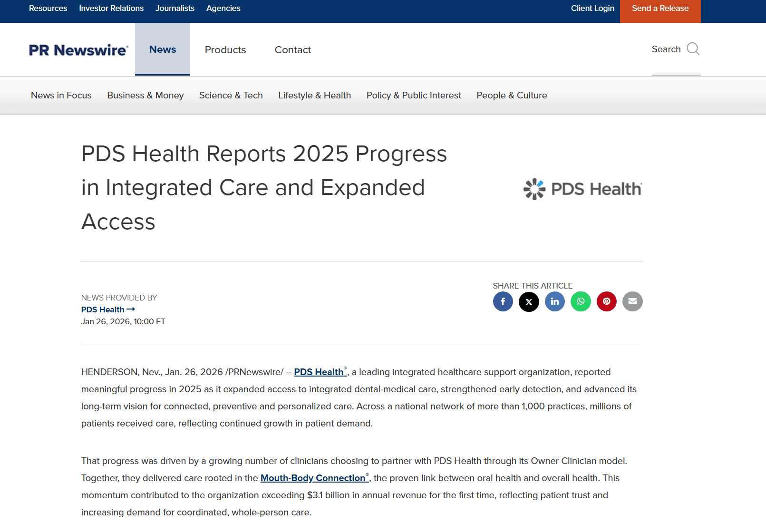The width and height of the screenshot is (766, 532).
Task: Click the PDS Health logo image
Action: pos(582,189)
